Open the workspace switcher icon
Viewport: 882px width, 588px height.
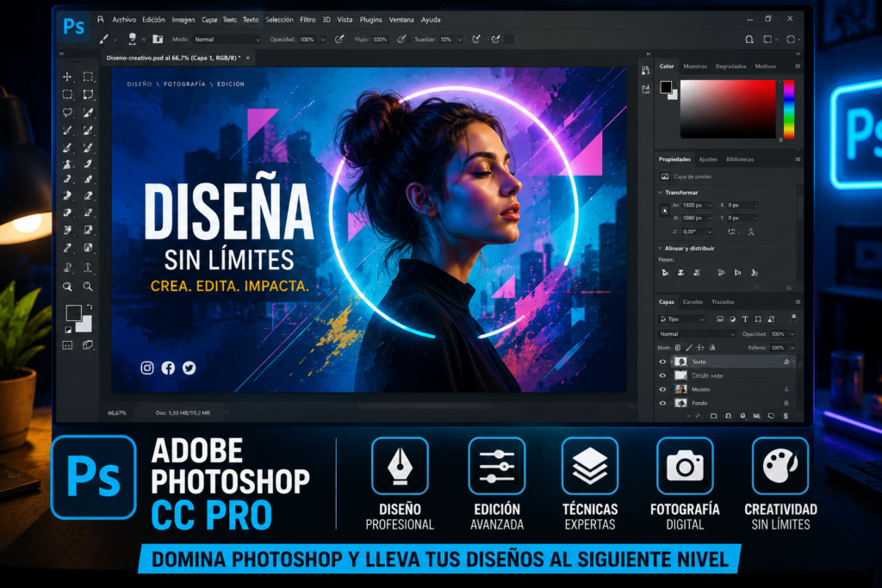[x=767, y=40]
